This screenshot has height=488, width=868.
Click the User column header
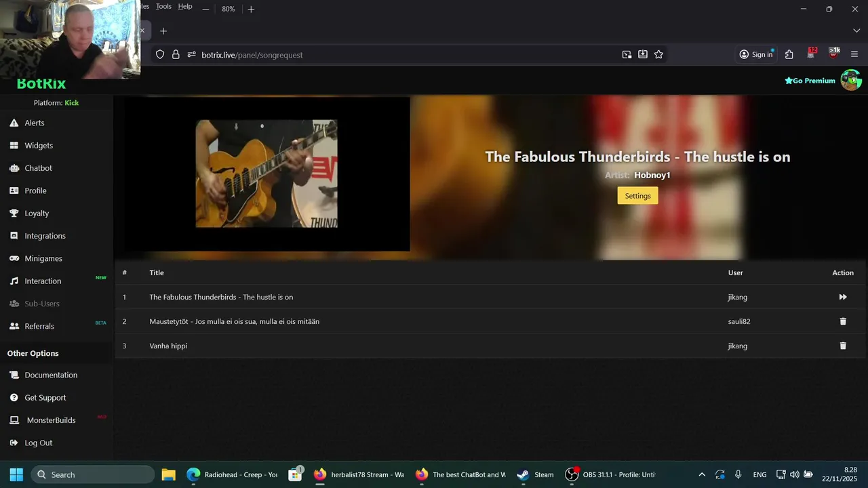point(735,272)
